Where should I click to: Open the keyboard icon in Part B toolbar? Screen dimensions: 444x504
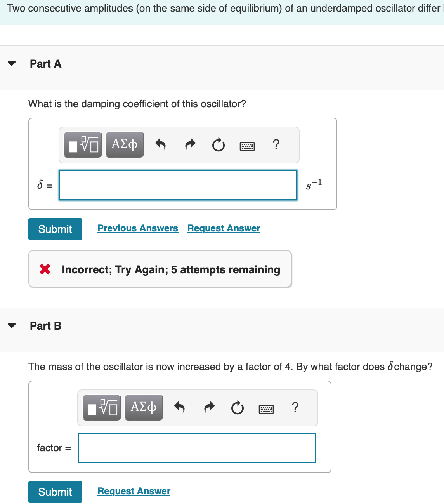266,408
